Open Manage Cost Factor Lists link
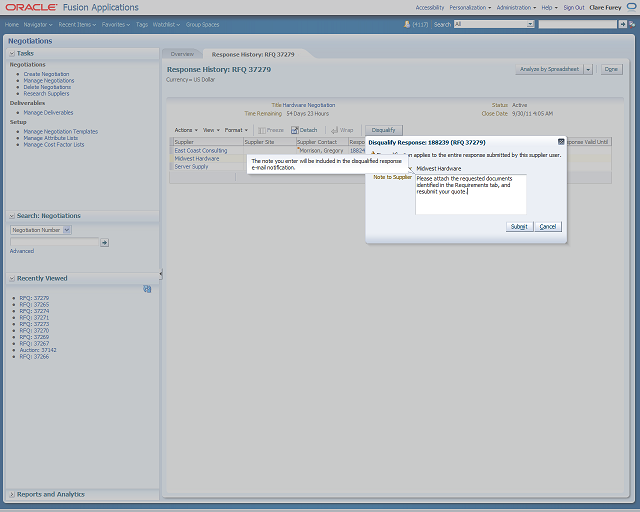Image resolution: width=640 pixels, height=512 pixels. 54,145
